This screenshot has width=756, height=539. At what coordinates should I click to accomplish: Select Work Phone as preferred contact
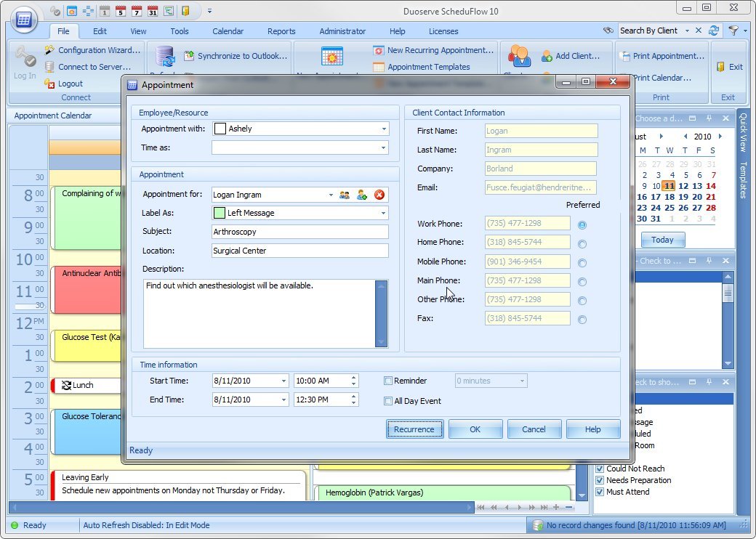[x=582, y=225]
